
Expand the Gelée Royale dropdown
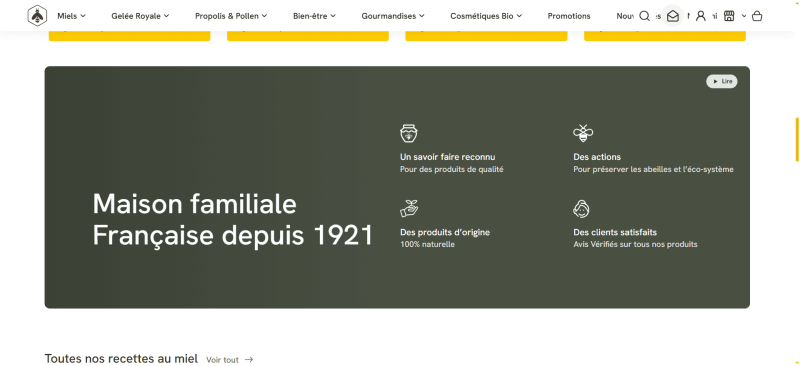[140, 16]
